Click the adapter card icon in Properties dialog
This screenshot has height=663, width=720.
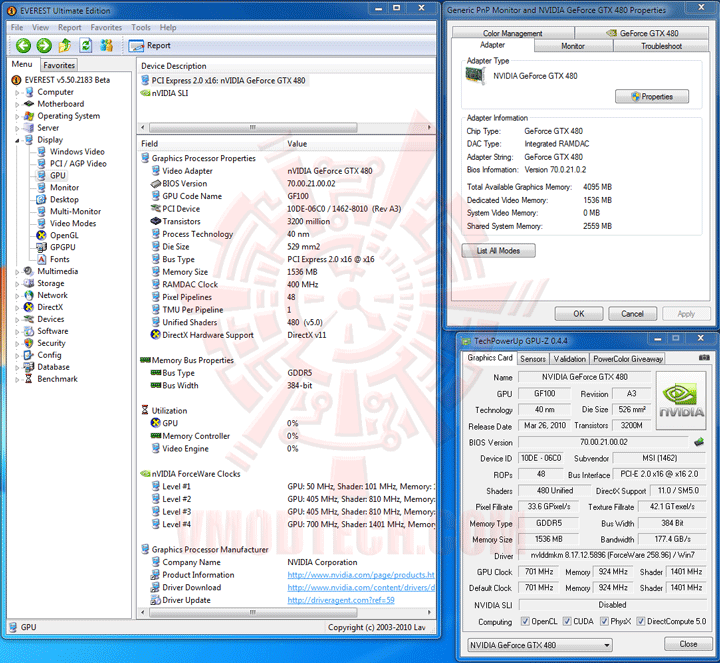(x=476, y=77)
